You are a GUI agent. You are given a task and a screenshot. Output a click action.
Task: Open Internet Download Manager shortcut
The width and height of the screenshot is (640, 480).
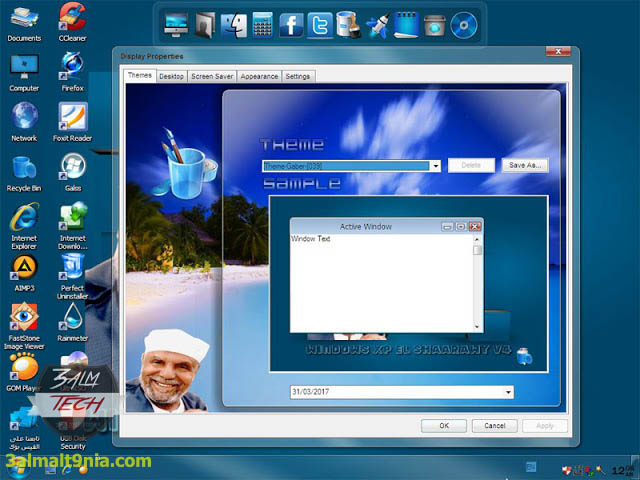click(72, 226)
